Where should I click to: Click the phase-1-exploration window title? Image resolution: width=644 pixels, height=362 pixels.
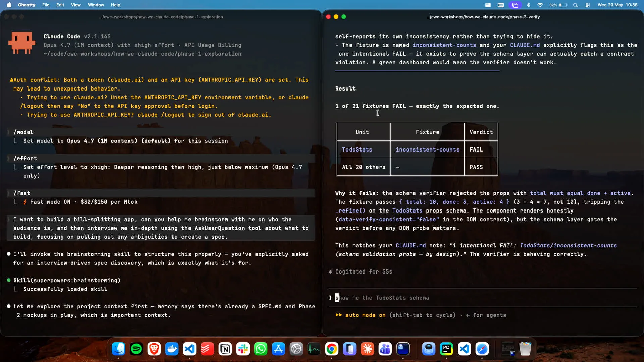(161, 17)
